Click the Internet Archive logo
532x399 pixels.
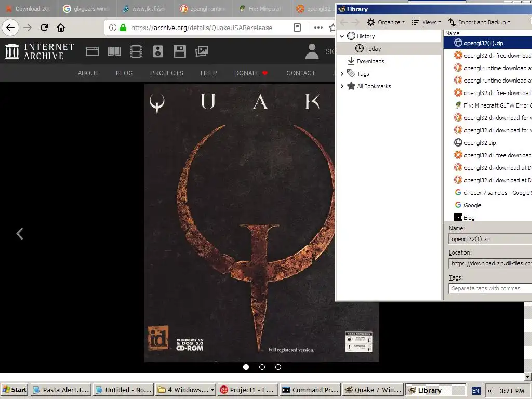[39, 51]
